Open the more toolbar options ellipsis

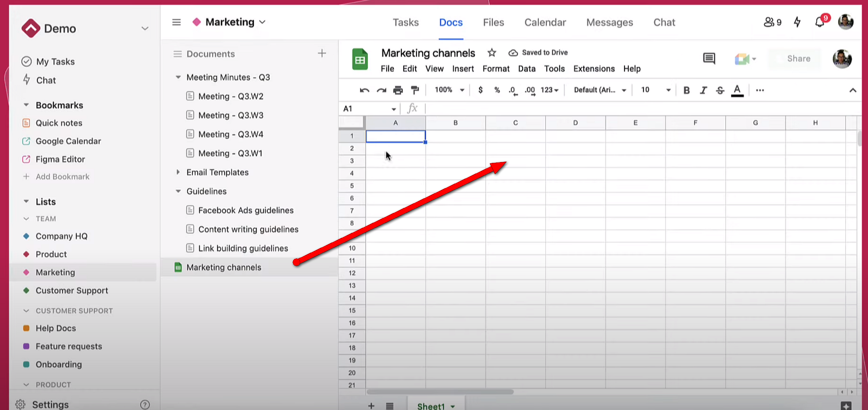(760, 90)
